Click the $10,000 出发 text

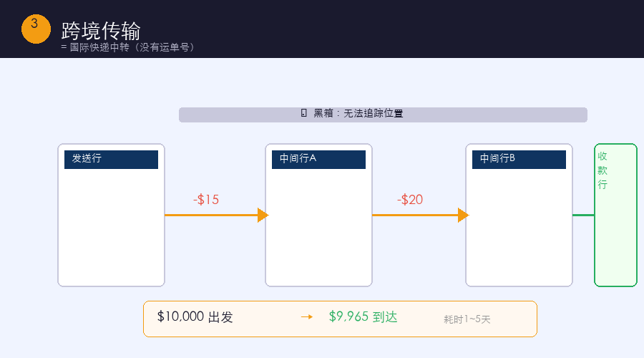pyautogui.click(x=195, y=317)
